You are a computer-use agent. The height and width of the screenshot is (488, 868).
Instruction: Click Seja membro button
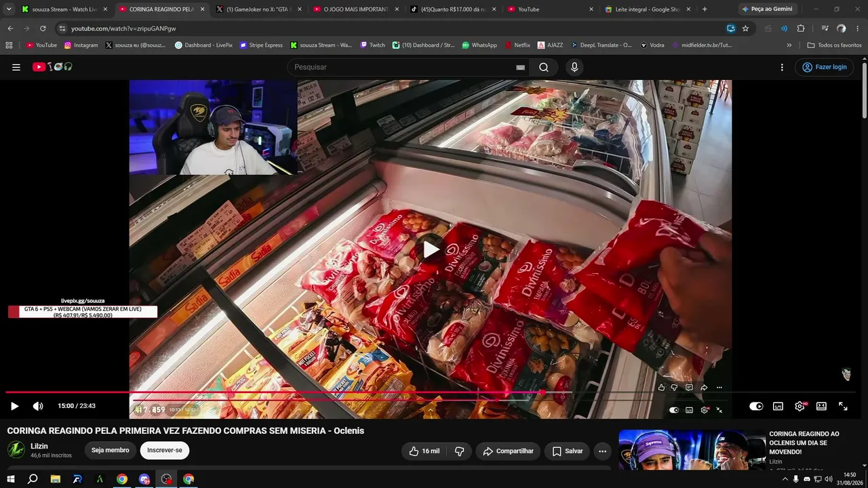[110, 451]
